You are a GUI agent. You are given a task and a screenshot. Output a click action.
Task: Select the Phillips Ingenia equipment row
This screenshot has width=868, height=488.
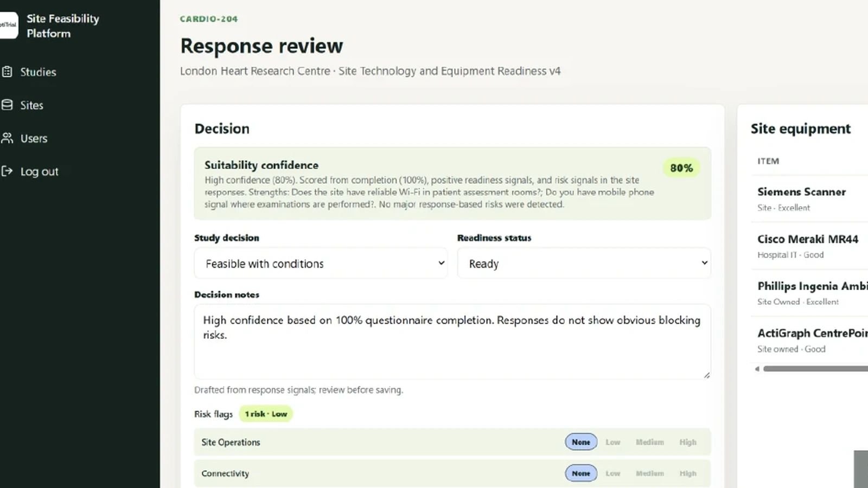[809, 293]
